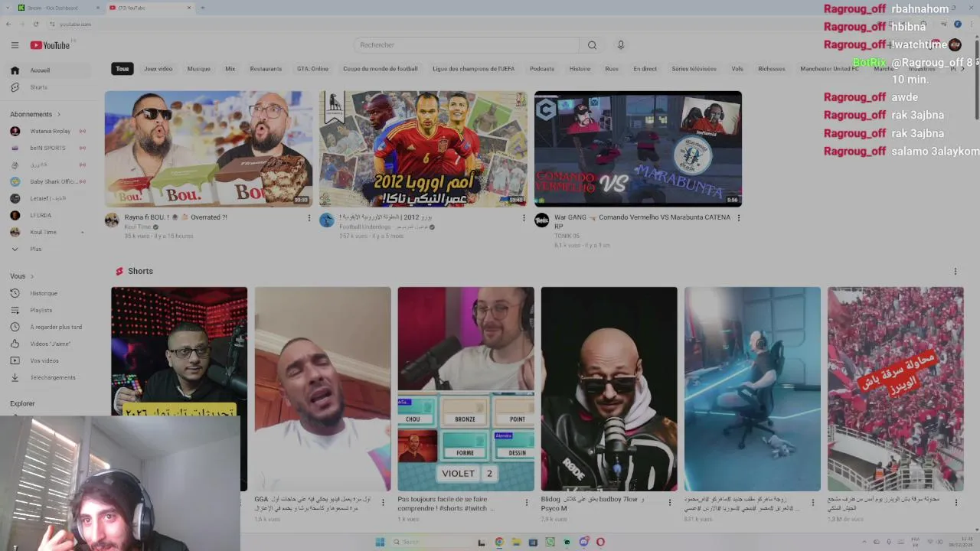Screen dimensions: 980x551
Task: Open the Euro 2012 video thumbnail
Action: (423, 149)
